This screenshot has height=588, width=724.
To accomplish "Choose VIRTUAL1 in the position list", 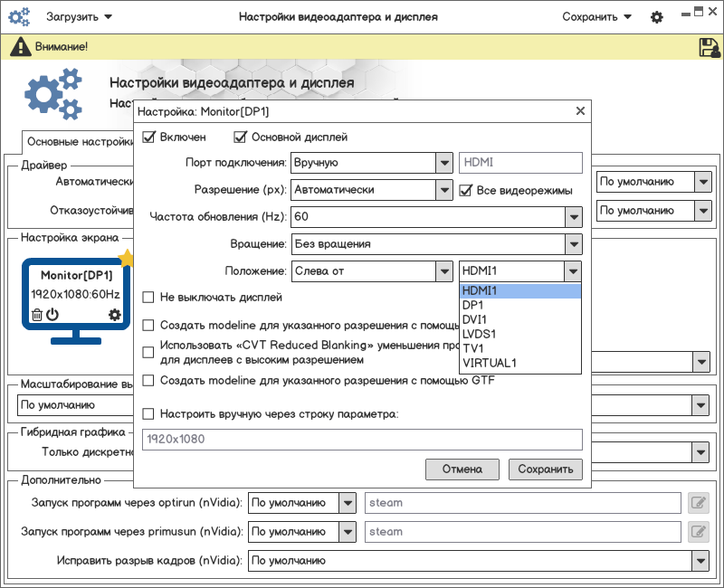I will click(489, 364).
